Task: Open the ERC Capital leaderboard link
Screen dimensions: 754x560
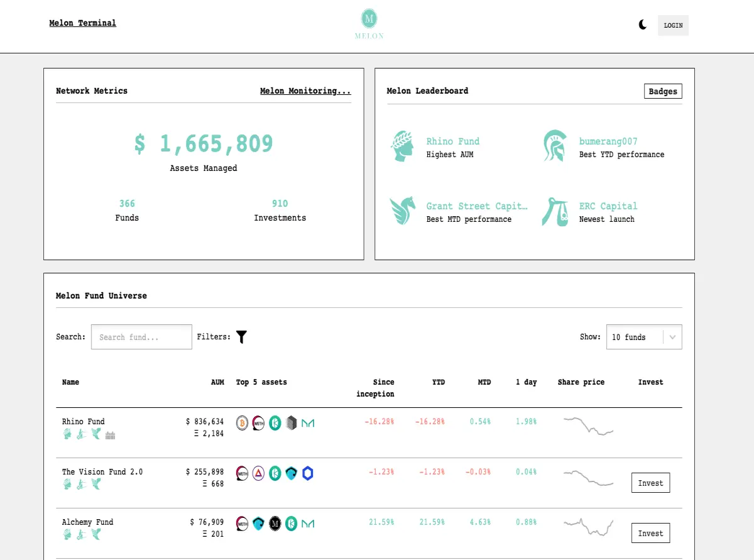Action: (x=608, y=206)
